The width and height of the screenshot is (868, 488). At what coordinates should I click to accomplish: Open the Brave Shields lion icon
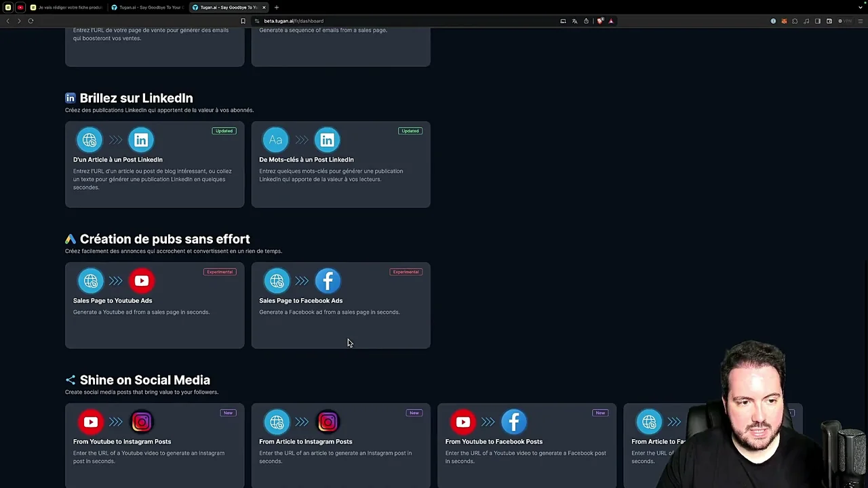[600, 21]
